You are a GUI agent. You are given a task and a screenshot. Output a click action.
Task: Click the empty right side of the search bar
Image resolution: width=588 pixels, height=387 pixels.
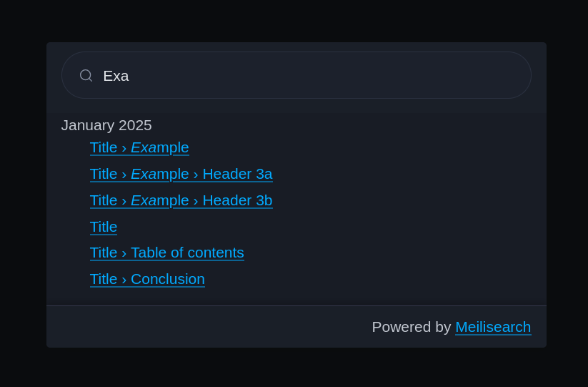click(x=429, y=75)
